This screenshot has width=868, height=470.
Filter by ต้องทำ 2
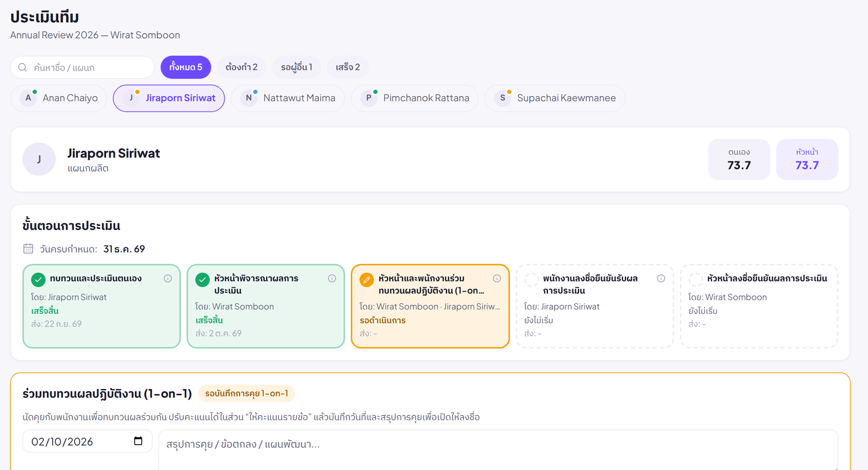(x=242, y=67)
